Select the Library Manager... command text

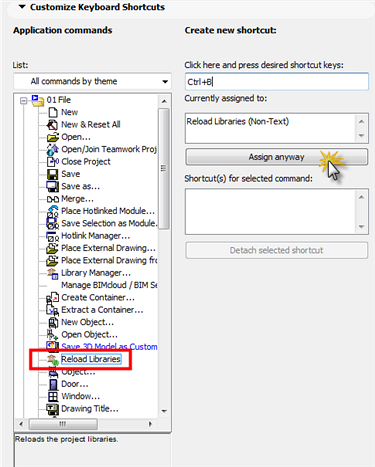point(96,273)
